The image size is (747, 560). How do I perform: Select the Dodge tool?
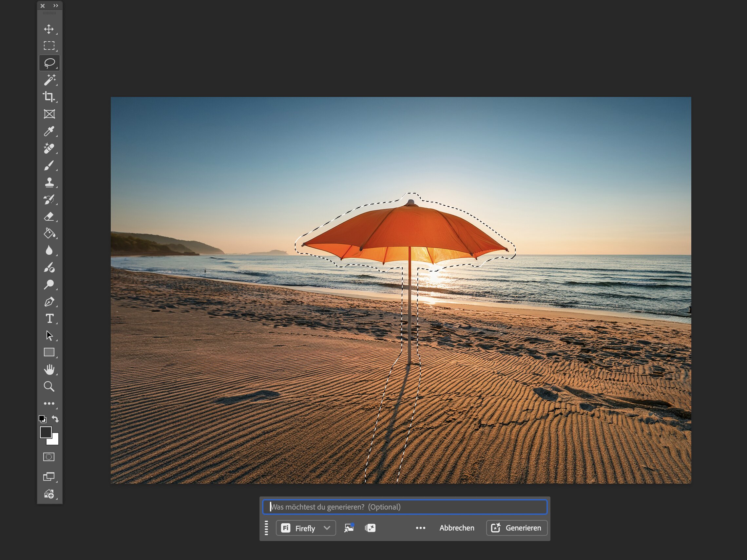click(x=49, y=285)
